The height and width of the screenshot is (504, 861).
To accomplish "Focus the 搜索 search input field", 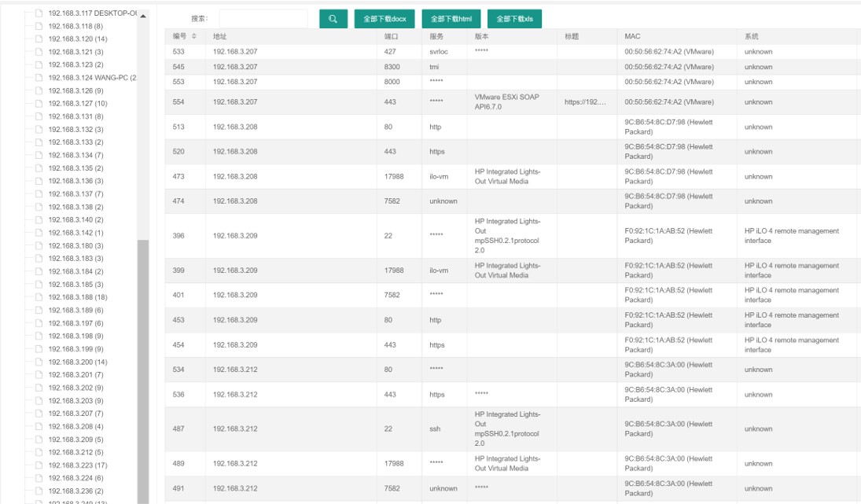I will click(x=263, y=19).
